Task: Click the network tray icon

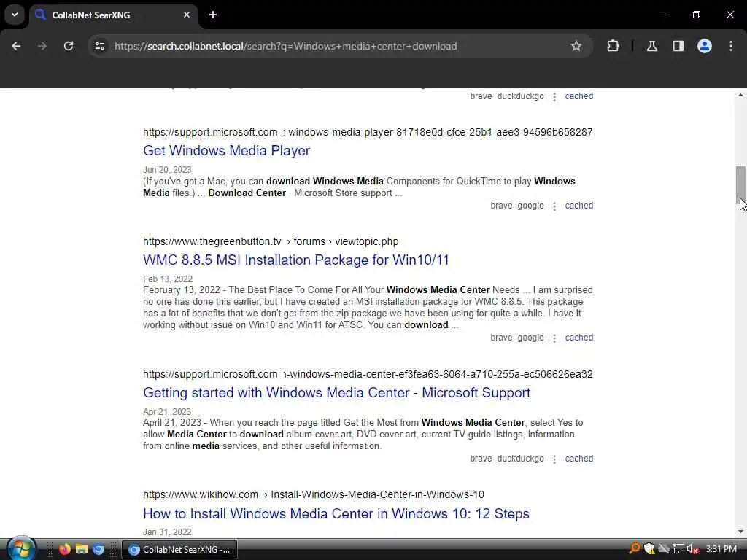Action: tap(678, 548)
